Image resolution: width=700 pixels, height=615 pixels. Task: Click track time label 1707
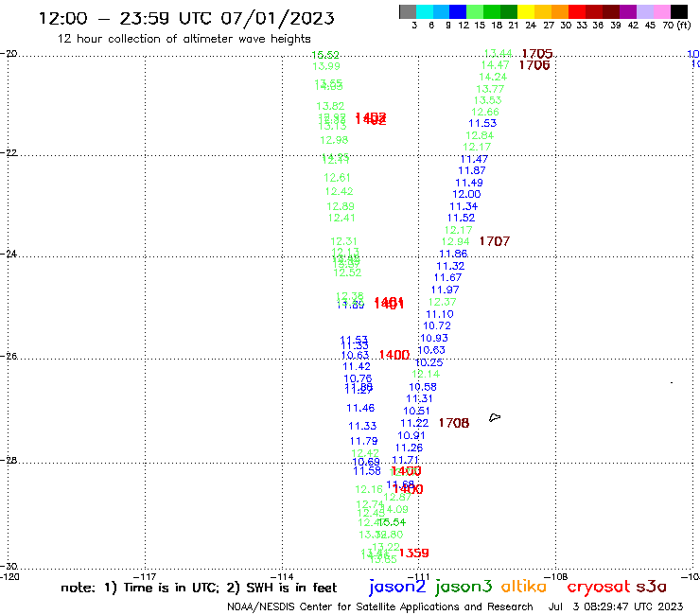click(x=495, y=241)
